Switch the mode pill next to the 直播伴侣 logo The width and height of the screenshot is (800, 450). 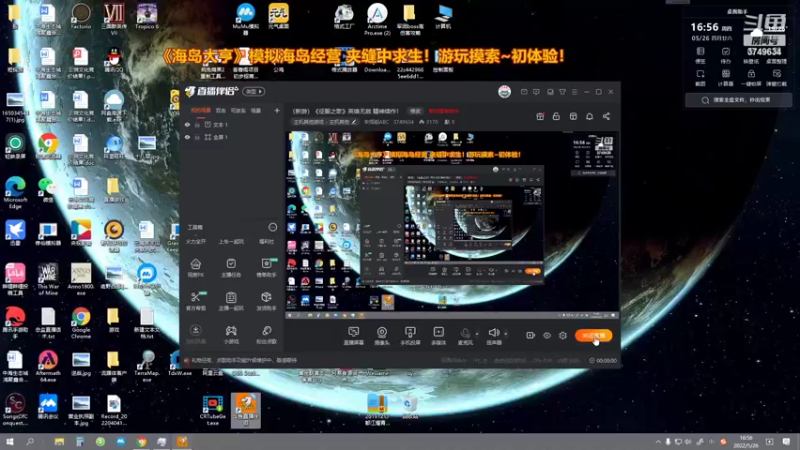click(254, 91)
